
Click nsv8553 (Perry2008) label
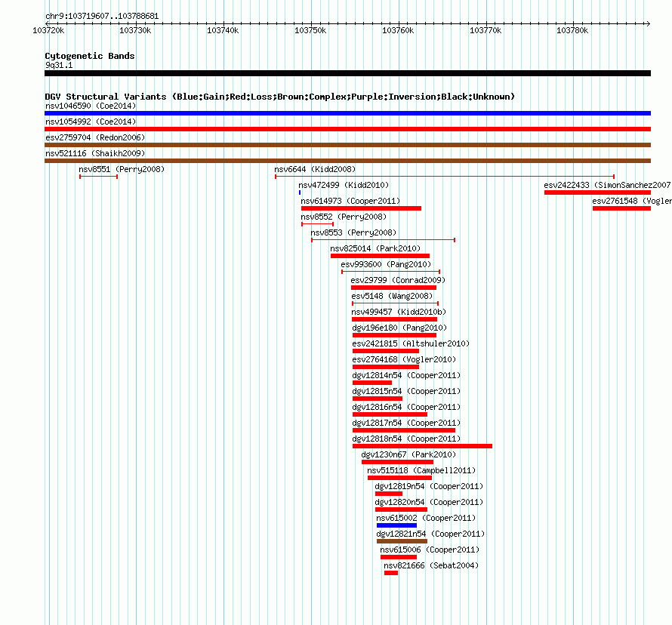353,232
